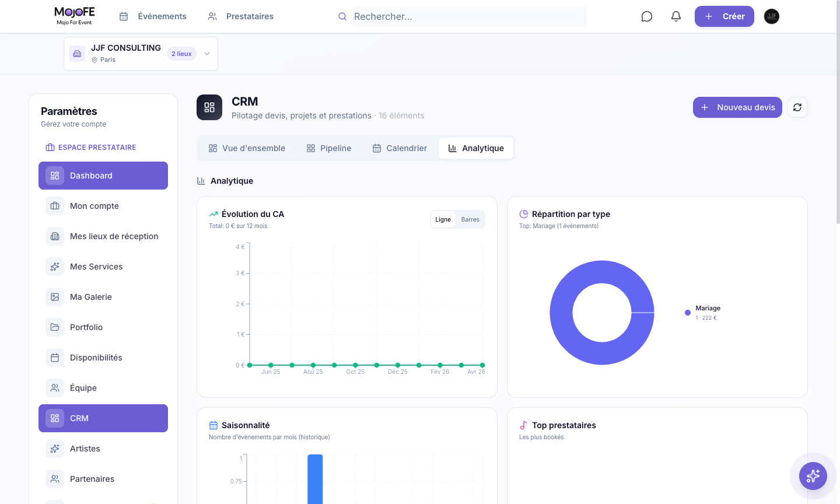This screenshot has width=840, height=504.
Task: Click the MojoFE logo
Action: [74, 16]
